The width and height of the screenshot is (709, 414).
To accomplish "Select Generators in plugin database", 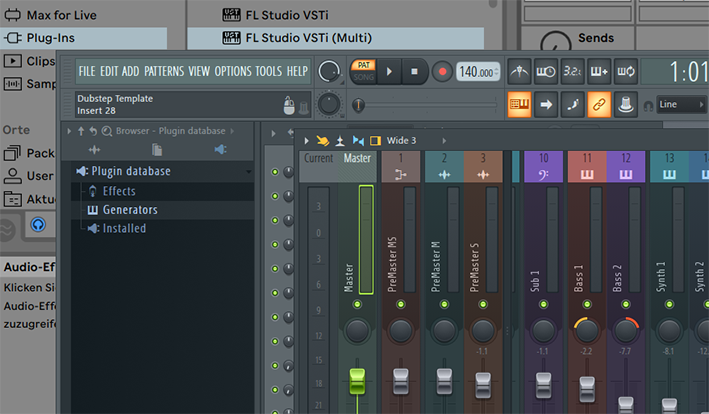I will (130, 210).
